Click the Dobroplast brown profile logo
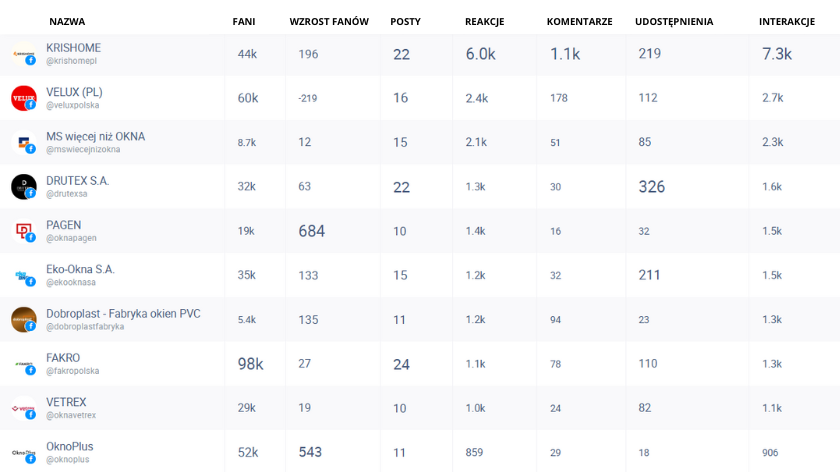The height and width of the screenshot is (472, 840). click(24, 319)
